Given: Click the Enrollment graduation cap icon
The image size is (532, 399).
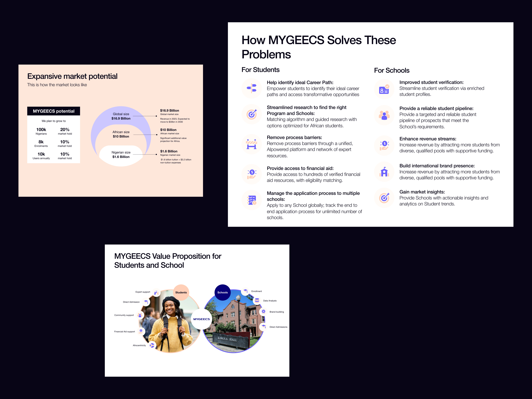Looking at the screenshot, I should point(245,291).
